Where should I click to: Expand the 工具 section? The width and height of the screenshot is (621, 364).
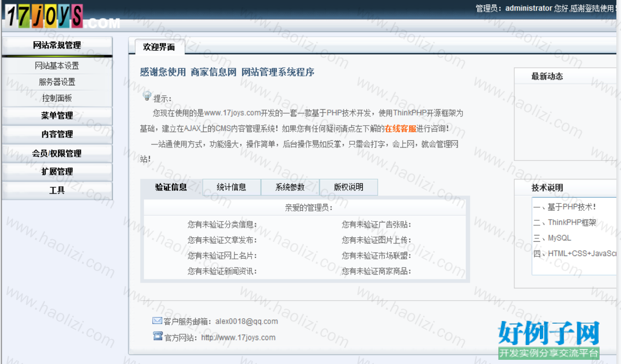click(x=57, y=190)
